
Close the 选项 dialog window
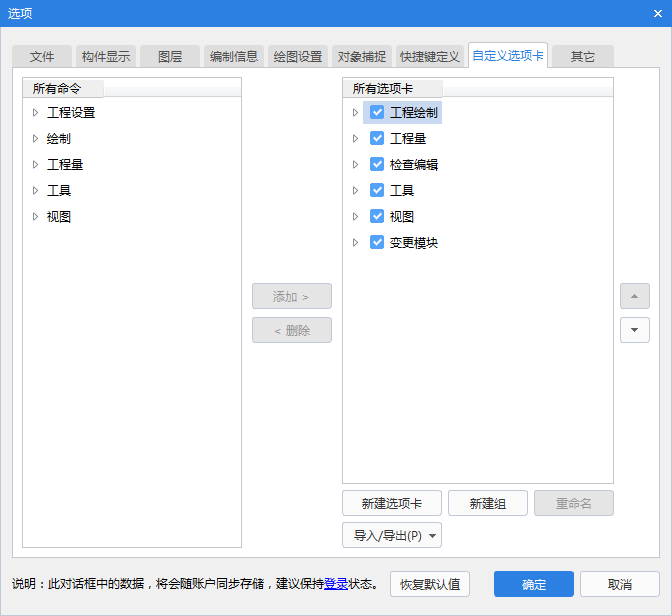point(657,13)
